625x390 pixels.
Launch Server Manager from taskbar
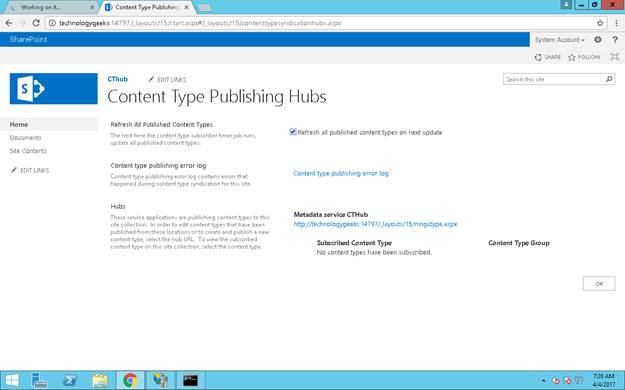tap(39, 380)
